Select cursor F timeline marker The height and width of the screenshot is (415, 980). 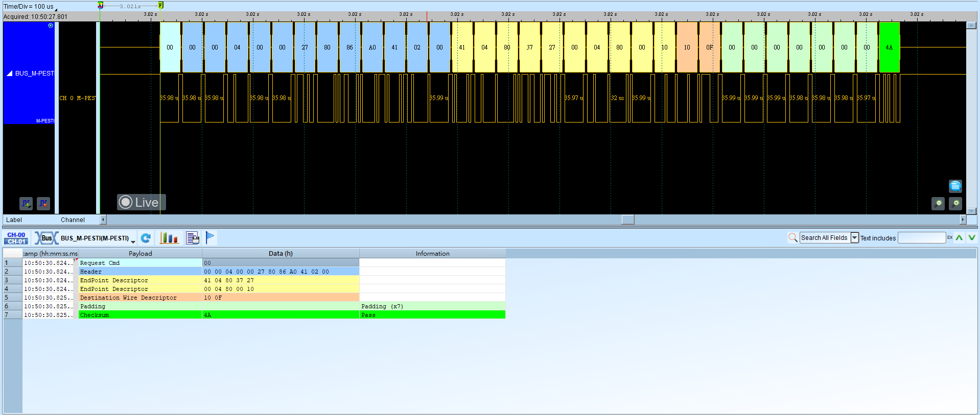tap(160, 5)
